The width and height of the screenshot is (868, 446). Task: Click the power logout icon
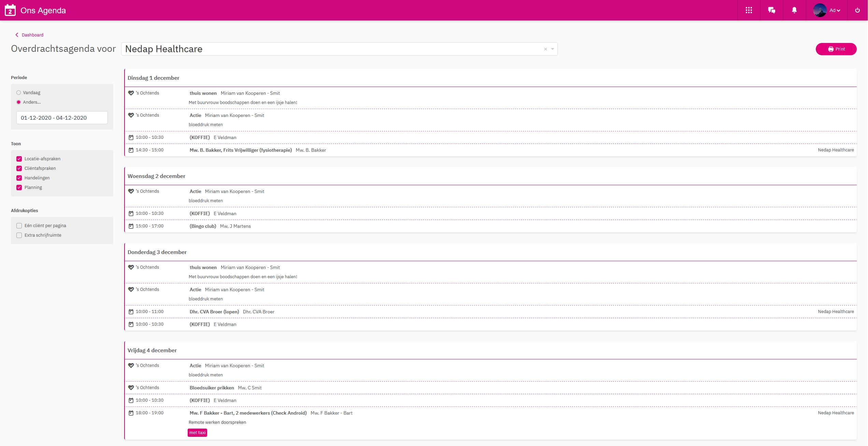(x=857, y=10)
